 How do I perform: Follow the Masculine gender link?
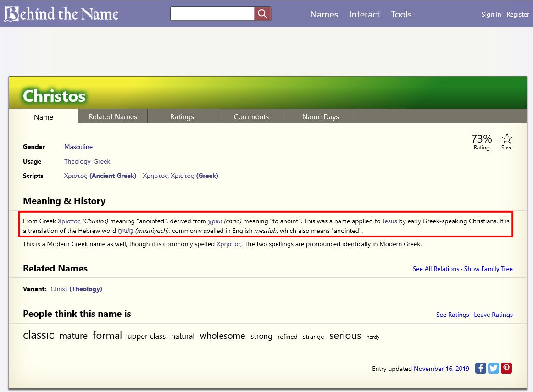point(78,147)
